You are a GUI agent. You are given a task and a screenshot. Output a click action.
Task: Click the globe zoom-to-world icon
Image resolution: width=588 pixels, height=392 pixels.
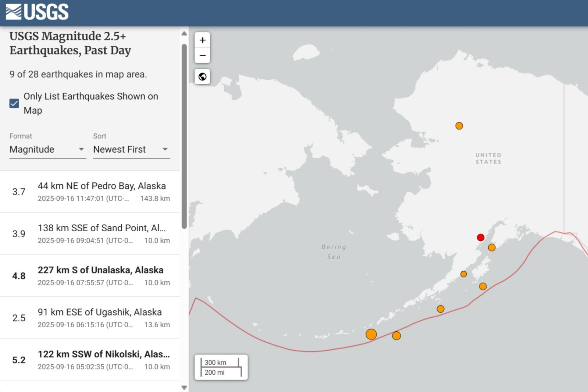tap(202, 76)
